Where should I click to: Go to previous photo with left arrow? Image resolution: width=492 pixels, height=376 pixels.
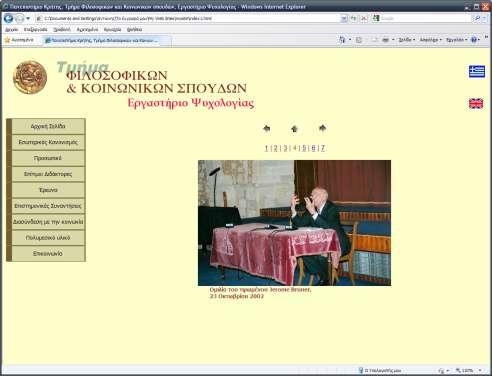[266, 128]
